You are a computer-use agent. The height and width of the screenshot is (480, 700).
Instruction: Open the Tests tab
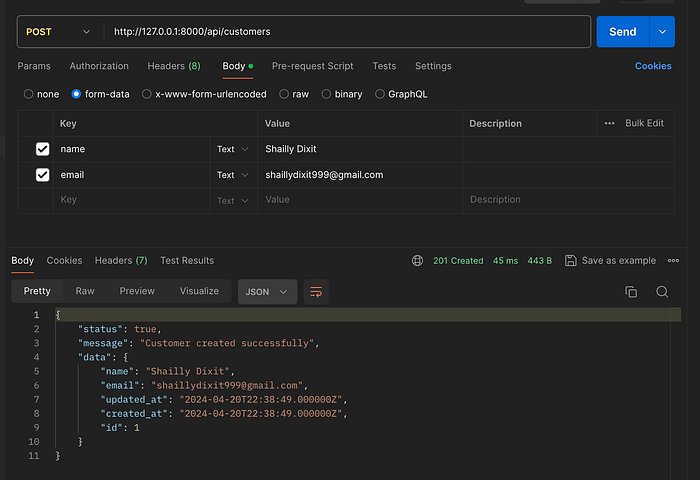(x=384, y=66)
